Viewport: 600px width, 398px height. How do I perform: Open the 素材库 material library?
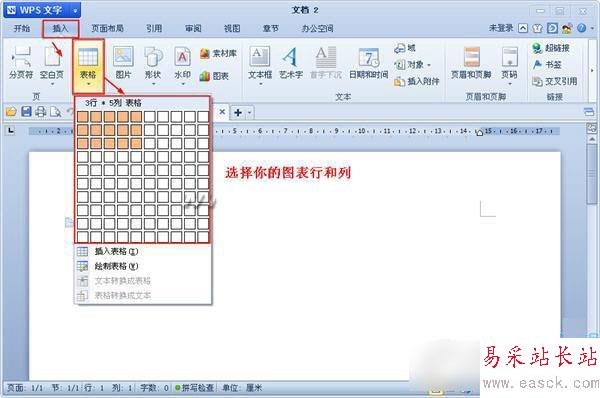[x=218, y=54]
